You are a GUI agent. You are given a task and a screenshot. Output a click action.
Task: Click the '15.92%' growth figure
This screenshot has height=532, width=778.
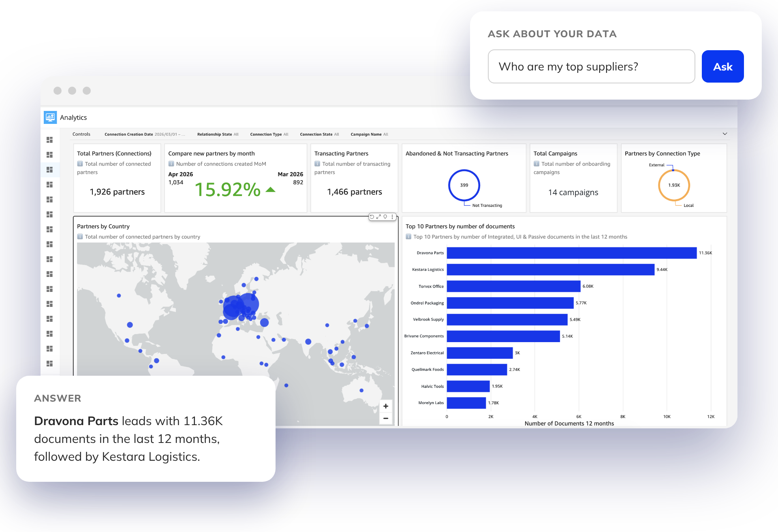[228, 189]
